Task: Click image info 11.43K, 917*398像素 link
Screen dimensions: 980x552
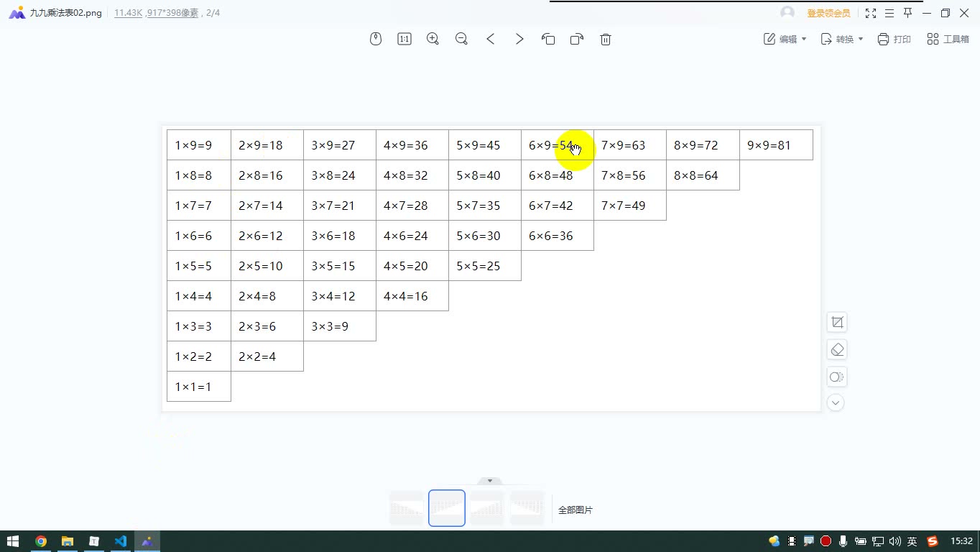Action: pos(156,13)
